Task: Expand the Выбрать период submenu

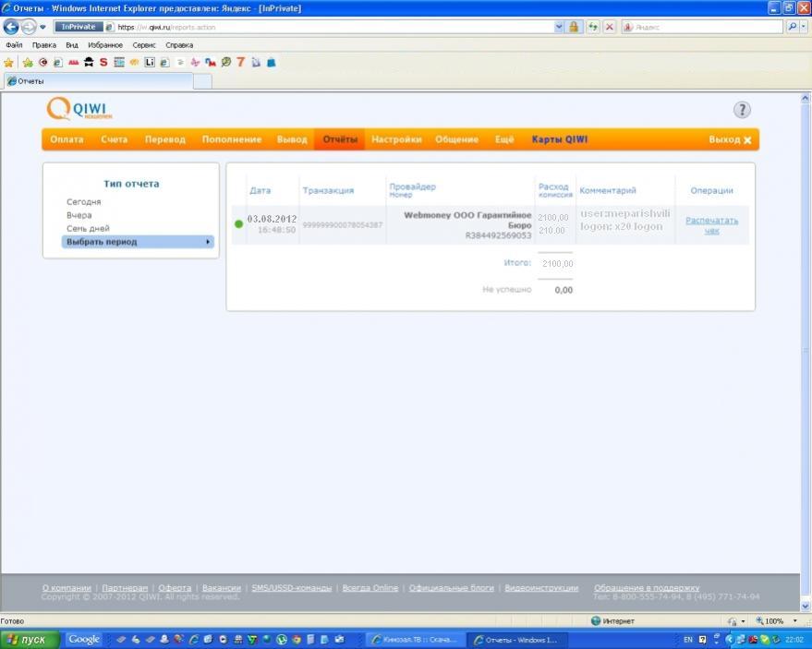Action: tap(139, 242)
